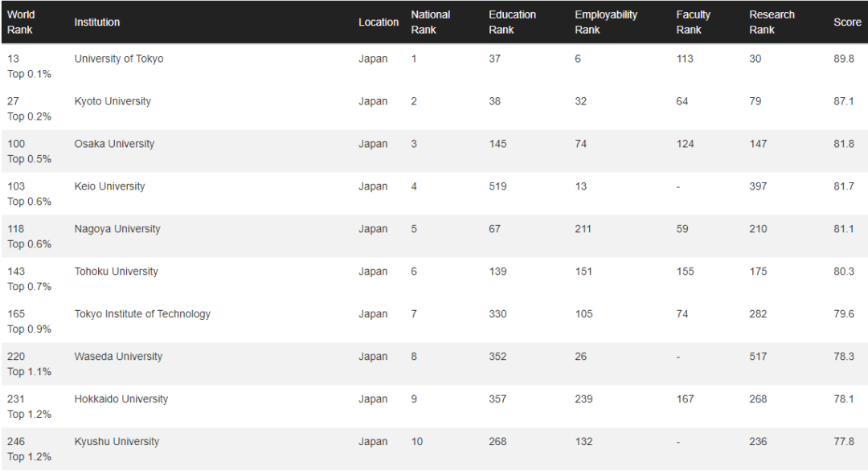This screenshot has height=474, width=868.
Task: Open the Hokkaido University entry
Action: pos(121,399)
